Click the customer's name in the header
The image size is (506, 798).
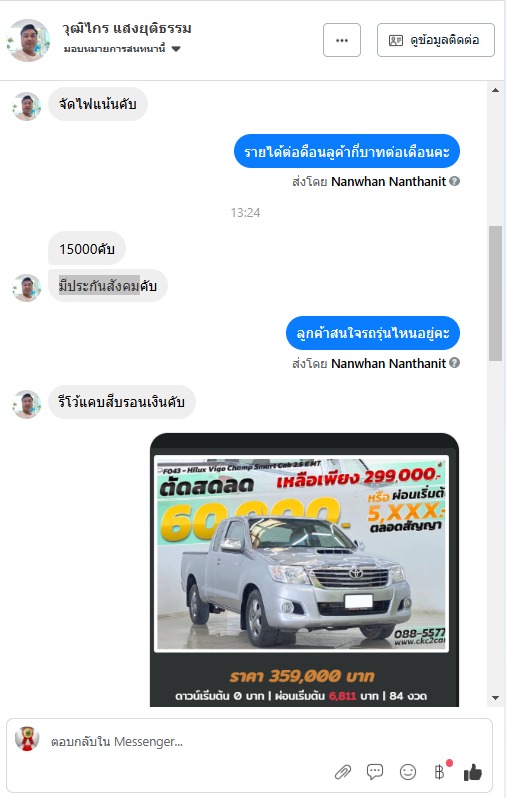[127, 28]
